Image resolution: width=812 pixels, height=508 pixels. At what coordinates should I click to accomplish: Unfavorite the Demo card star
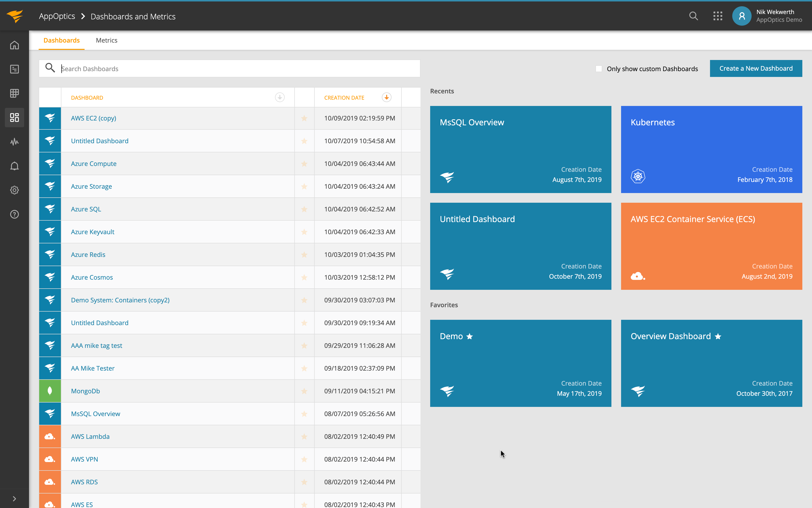pos(469,336)
